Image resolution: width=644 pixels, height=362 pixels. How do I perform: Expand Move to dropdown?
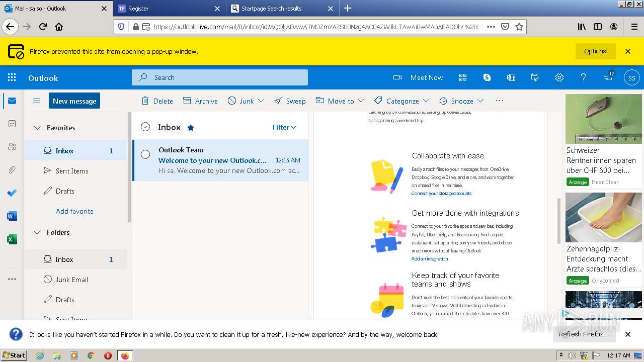pos(362,101)
